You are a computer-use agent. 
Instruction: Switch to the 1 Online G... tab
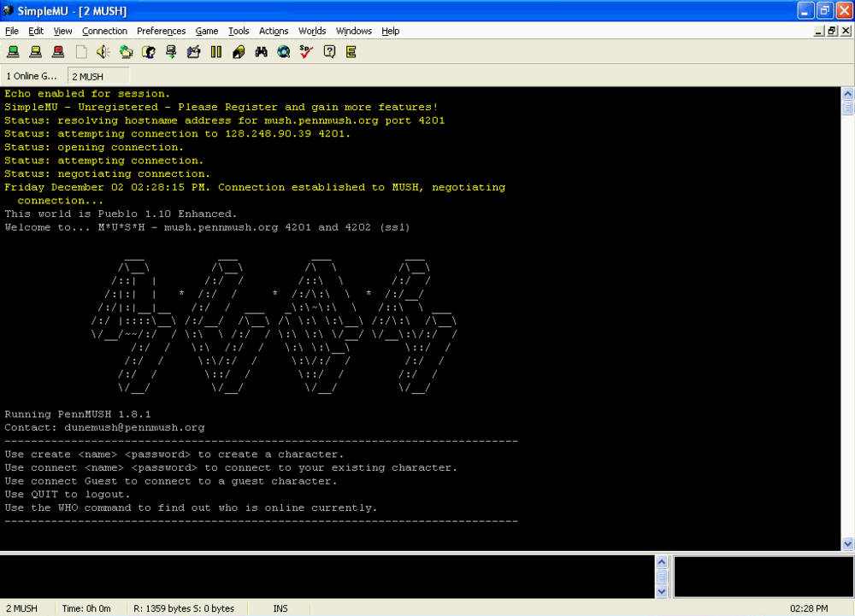(32, 76)
